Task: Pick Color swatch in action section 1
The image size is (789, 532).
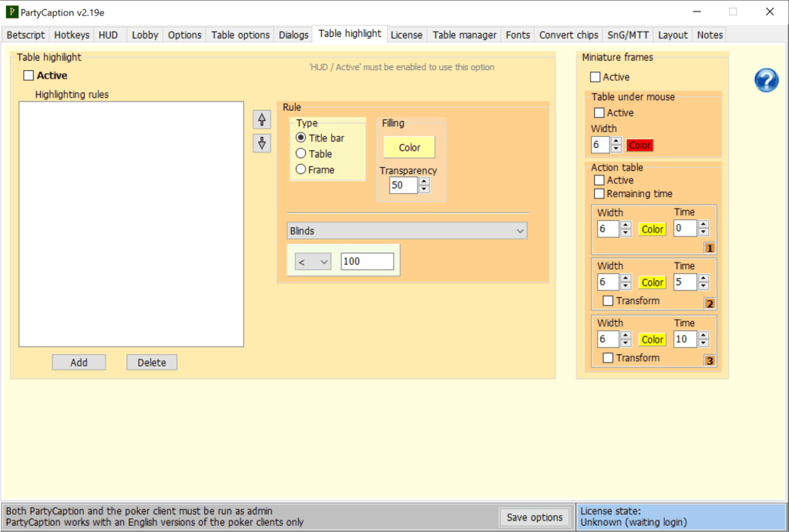Action: tap(652, 229)
